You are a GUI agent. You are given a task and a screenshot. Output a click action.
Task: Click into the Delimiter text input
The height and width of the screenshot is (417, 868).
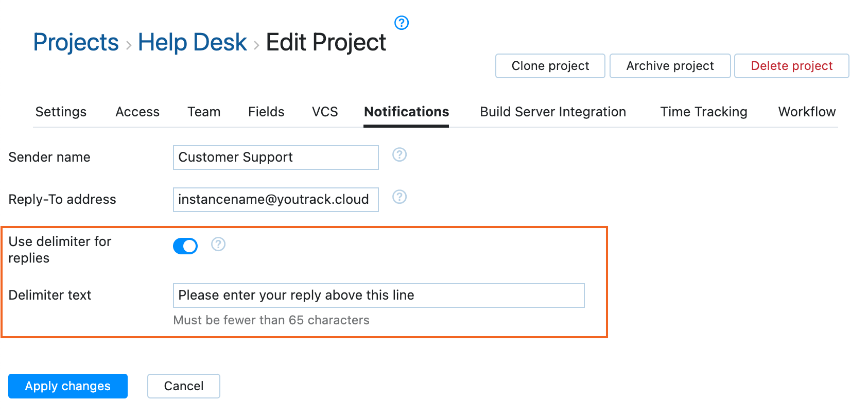click(378, 296)
